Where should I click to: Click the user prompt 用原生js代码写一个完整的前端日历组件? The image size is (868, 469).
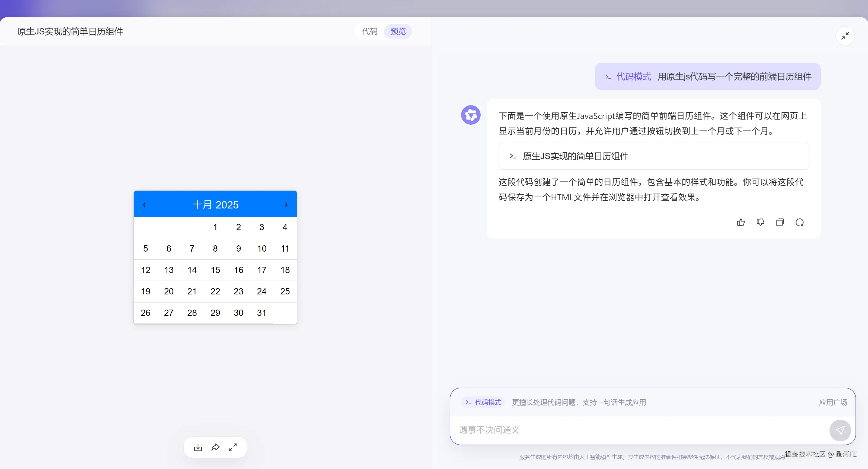[x=735, y=76]
